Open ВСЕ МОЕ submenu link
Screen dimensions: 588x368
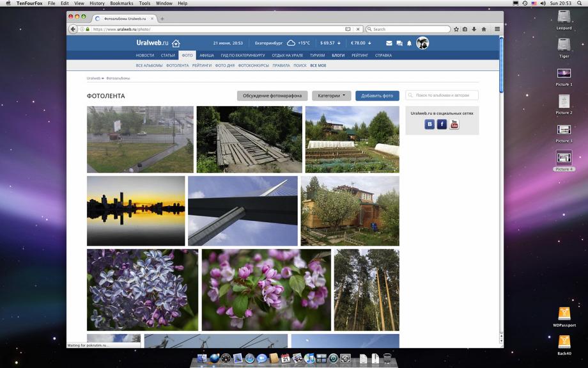(x=318, y=65)
